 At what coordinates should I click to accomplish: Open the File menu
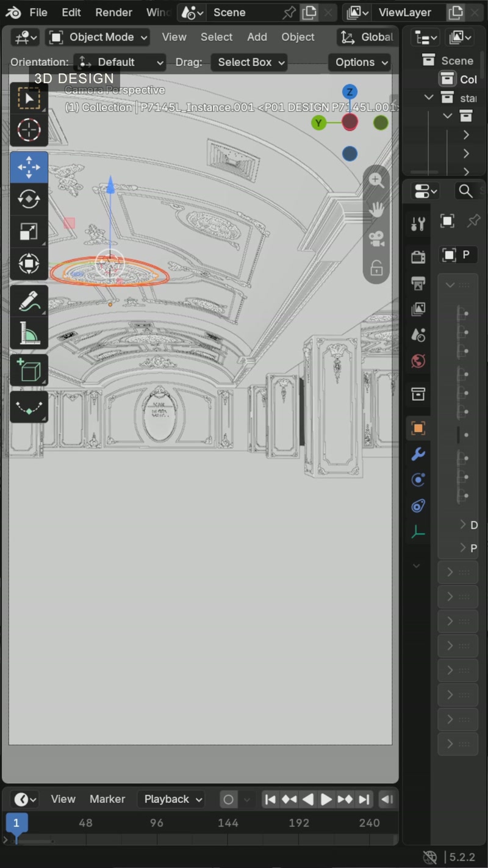(x=38, y=12)
